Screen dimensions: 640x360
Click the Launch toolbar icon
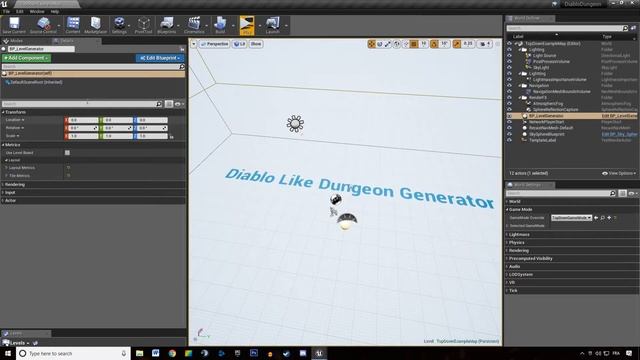273,25
